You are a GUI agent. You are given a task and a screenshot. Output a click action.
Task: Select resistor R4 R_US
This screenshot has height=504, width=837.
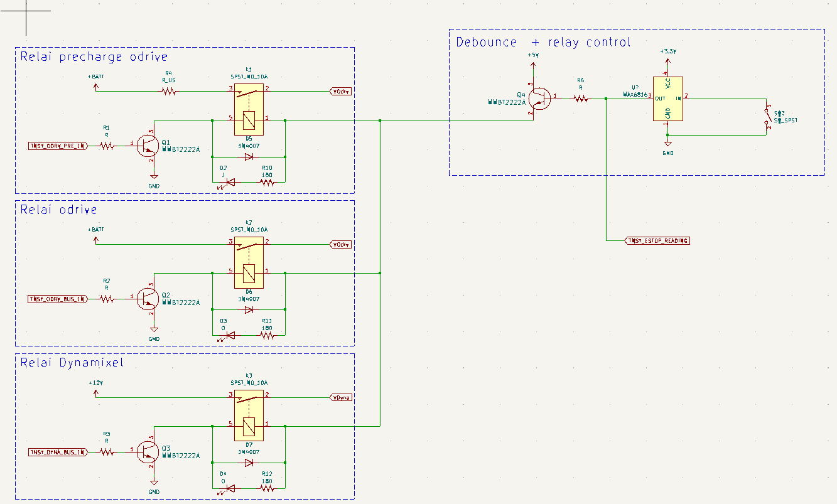(x=168, y=90)
